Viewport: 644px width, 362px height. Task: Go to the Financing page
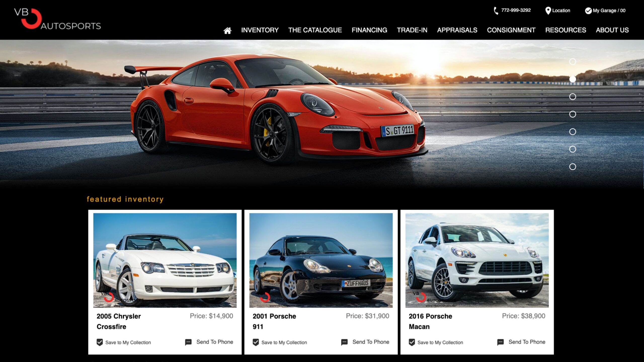(x=369, y=30)
